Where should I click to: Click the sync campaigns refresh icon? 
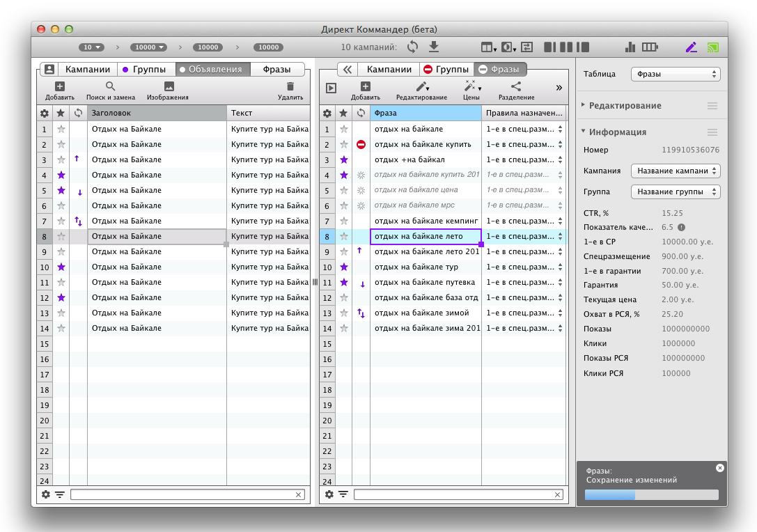[413, 47]
